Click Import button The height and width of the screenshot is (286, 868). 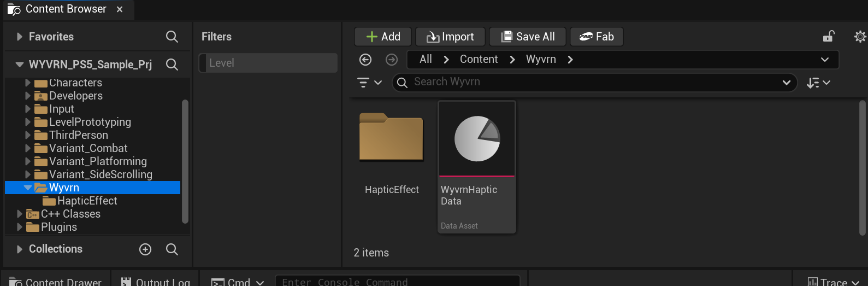click(450, 37)
